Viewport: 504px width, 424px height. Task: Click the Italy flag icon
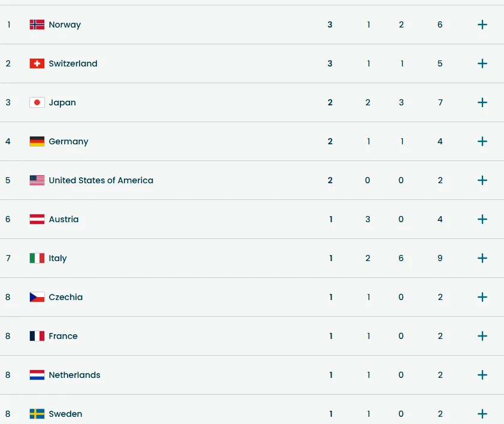(37, 258)
